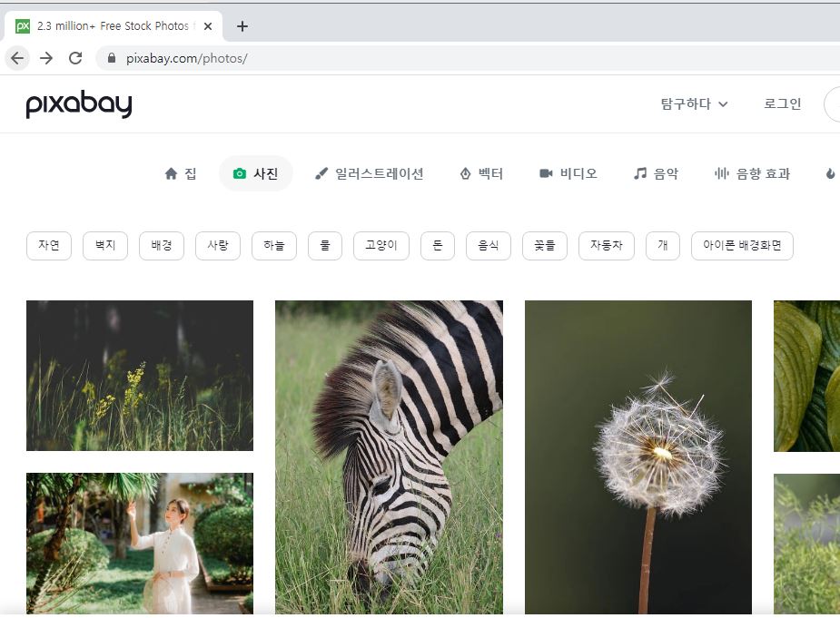The width and height of the screenshot is (840, 618).
Task: Choose the 배경 tag chip
Action: pos(162,246)
